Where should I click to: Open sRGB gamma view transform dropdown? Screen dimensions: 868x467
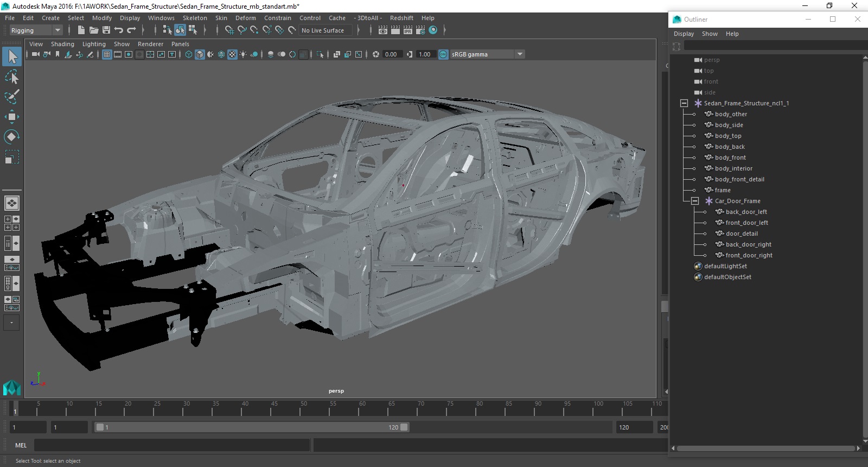coord(487,54)
